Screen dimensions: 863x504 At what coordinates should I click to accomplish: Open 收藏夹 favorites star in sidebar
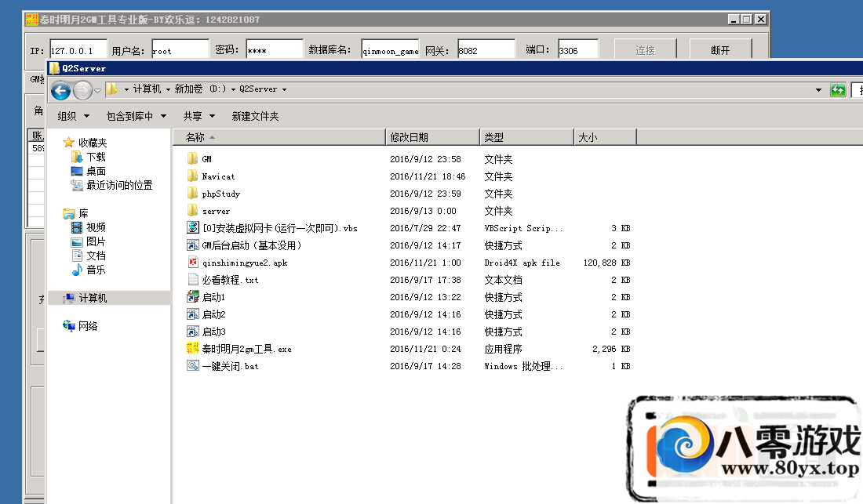tap(69, 143)
